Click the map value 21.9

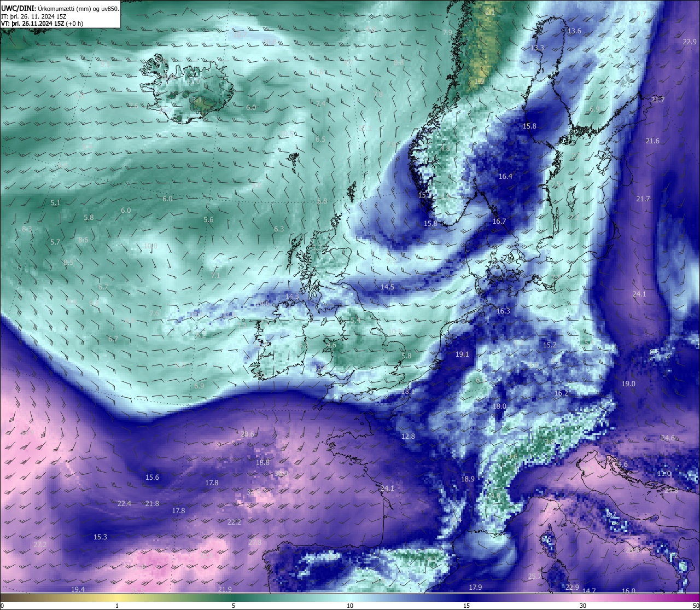(225, 589)
